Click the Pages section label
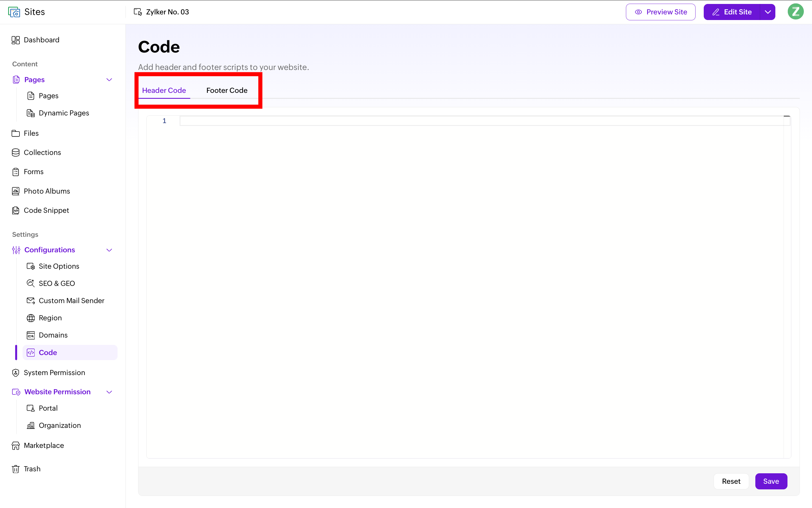The image size is (812, 508). 35,80
